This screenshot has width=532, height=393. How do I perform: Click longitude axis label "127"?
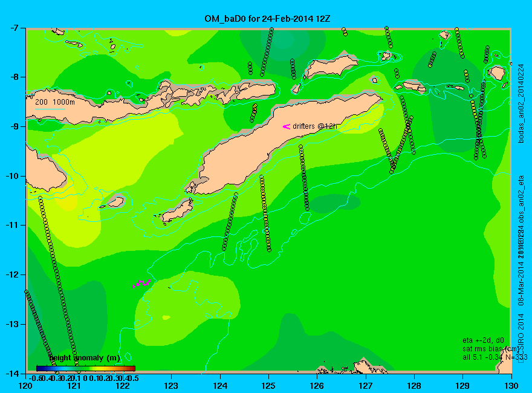pos(366,386)
